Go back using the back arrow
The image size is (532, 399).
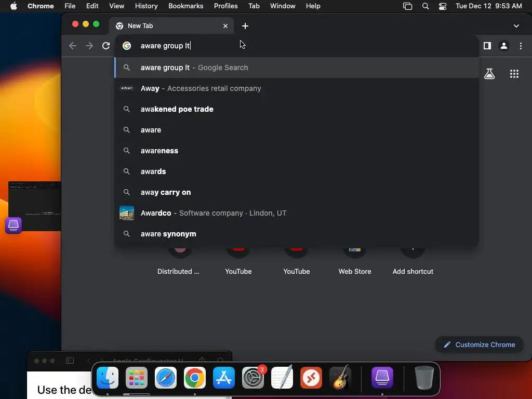(x=73, y=46)
